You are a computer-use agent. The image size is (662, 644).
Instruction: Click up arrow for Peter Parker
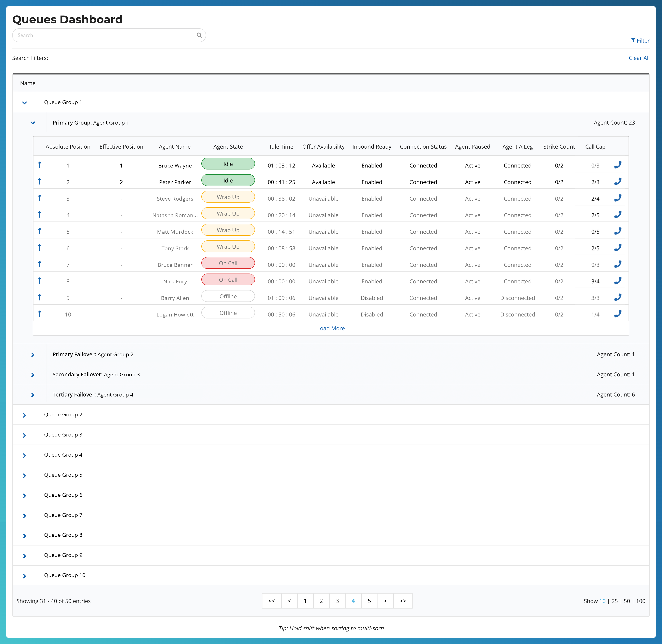pyautogui.click(x=40, y=181)
